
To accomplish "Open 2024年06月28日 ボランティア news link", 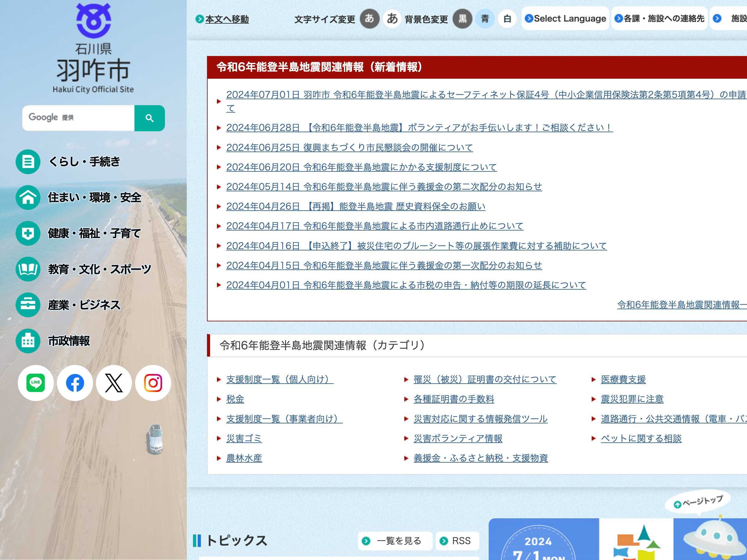I will 420,128.
